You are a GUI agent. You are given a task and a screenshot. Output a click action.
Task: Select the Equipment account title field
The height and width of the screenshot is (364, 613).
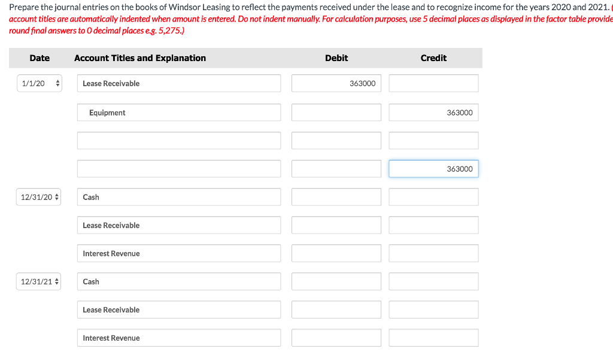tap(178, 112)
